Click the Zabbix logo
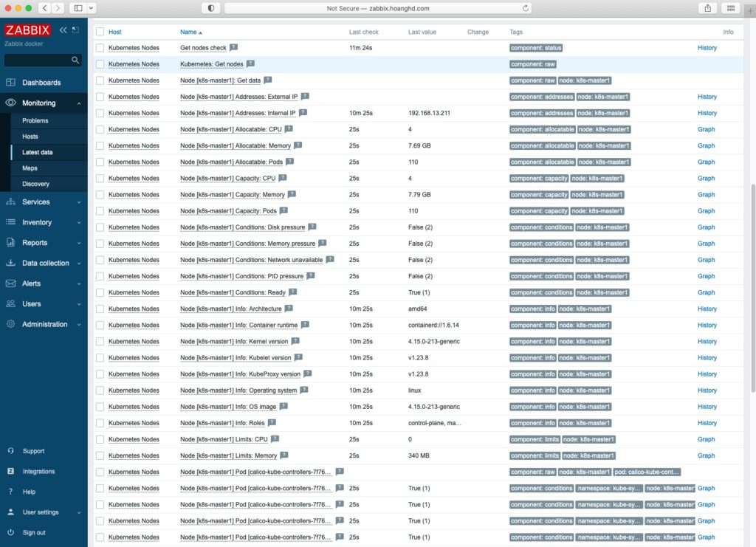 pos(27,30)
